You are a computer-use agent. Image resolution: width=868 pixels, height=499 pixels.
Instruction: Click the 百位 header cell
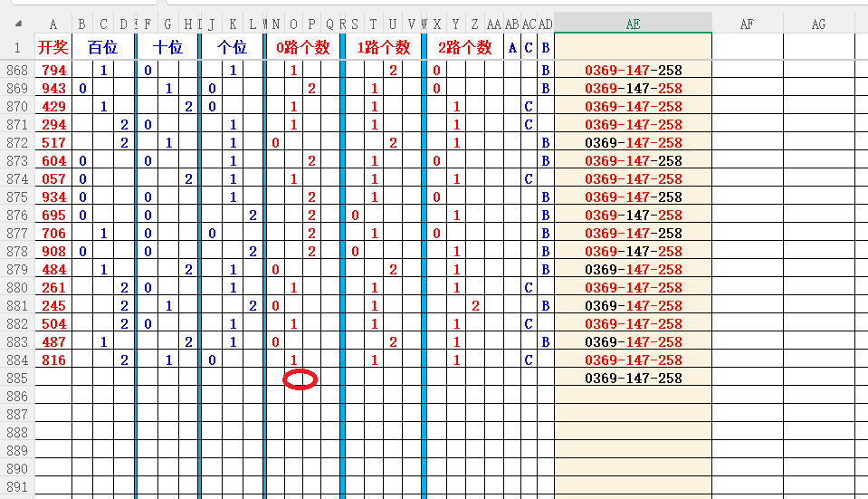[x=103, y=47]
